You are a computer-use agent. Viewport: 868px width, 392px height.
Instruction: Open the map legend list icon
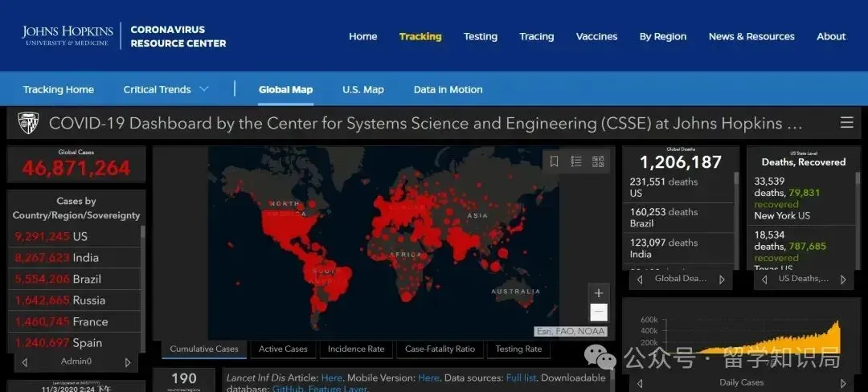pyautogui.click(x=576, y=161)
